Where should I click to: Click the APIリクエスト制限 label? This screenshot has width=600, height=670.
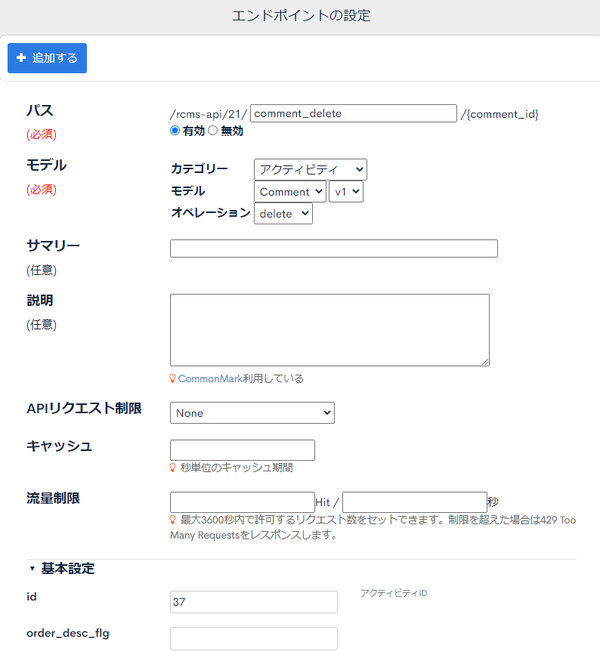(x=84, y=408)
